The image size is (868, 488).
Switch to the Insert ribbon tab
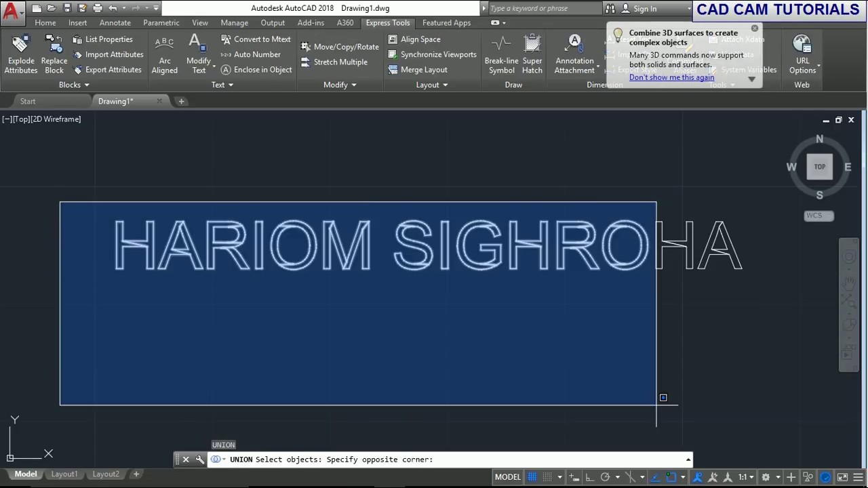pos(77,22)
